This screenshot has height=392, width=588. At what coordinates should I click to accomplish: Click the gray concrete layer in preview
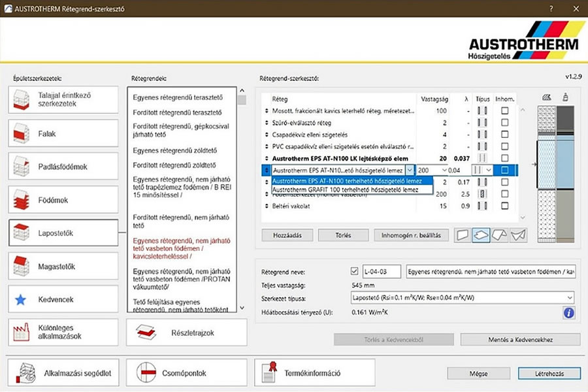pos(565,214)
